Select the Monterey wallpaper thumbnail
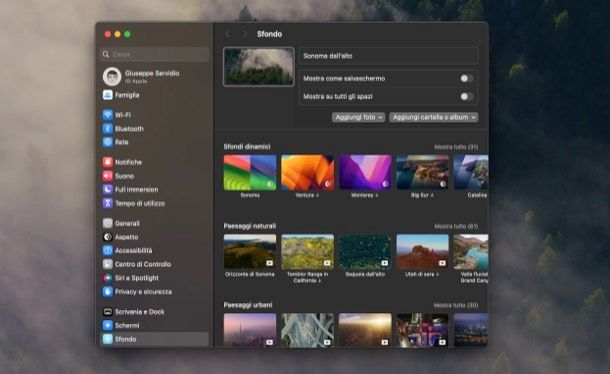Image resolution: width=610 pixels, height=374 pixels. pos(365,172)
